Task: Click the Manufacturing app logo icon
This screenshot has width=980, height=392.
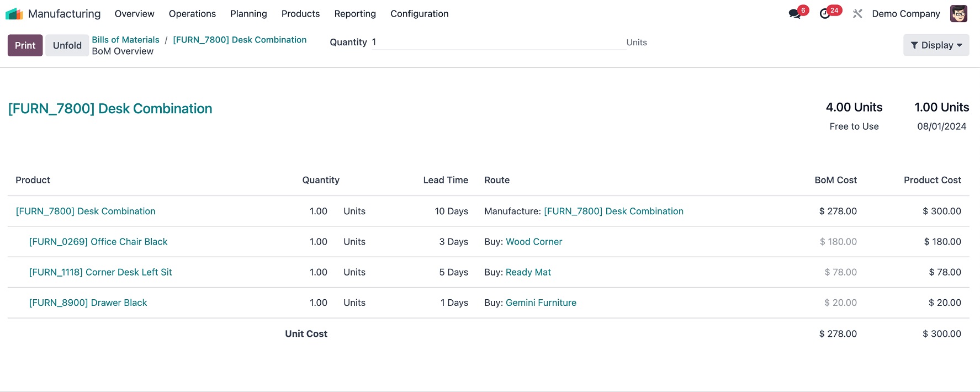Action: (14, 14)
